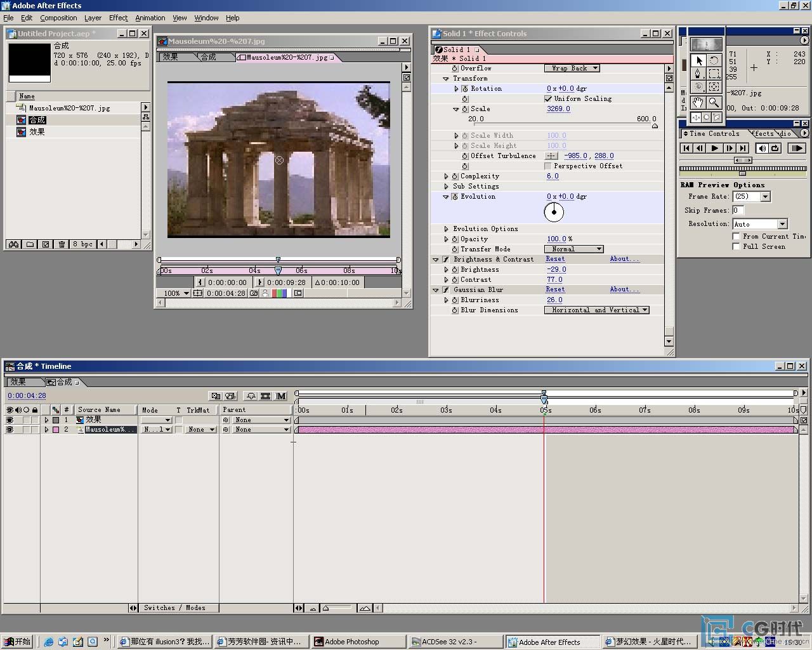This screenshot has width=812, height=650.
Task: Open Overflow Wrap Back dropdown
Action: (x=572, y=68)
